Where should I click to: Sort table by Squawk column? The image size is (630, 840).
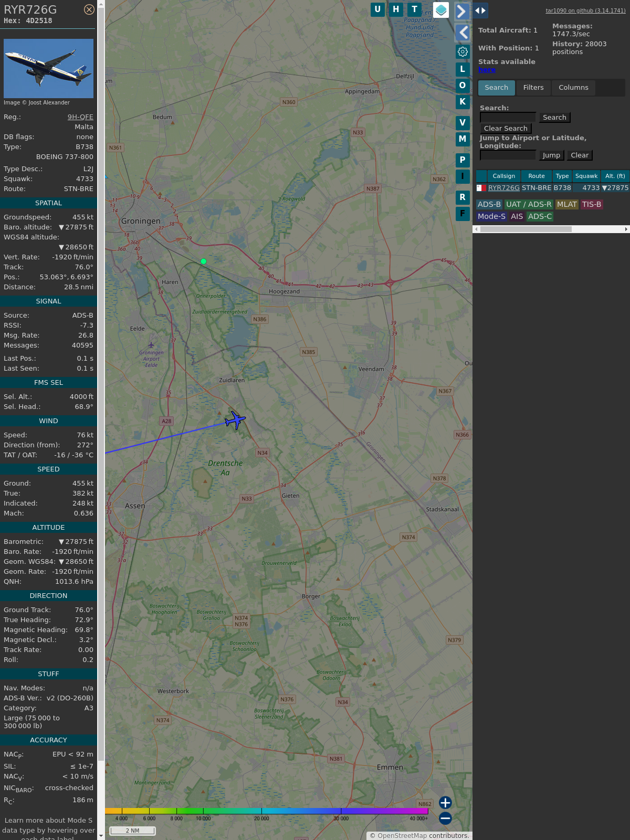586,176
